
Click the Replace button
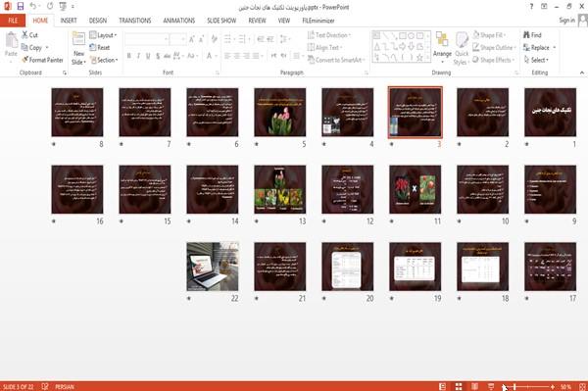(x=539, y=48)
